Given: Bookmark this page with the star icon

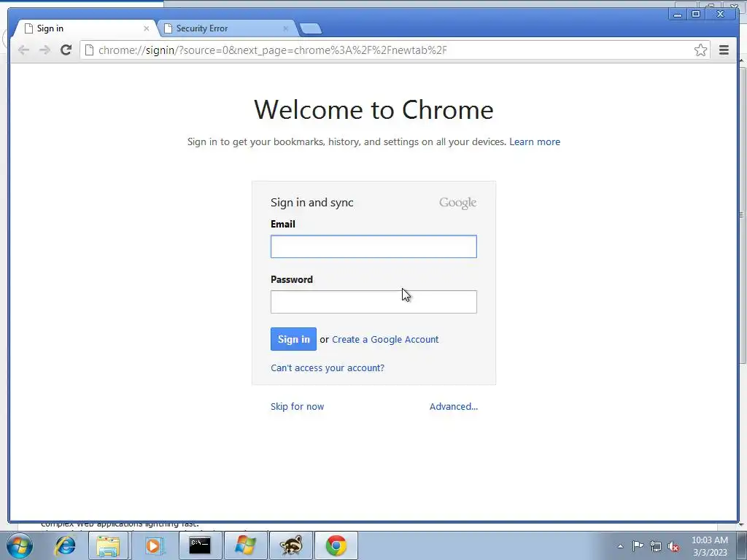Looking at the screenshot, I should 700,50.
